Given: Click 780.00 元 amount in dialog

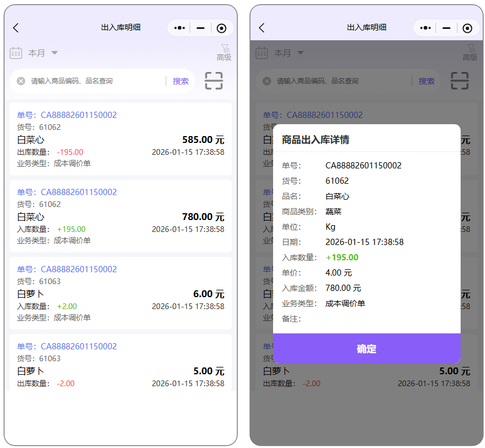Looking at the screenshot, I should point(343,288).
